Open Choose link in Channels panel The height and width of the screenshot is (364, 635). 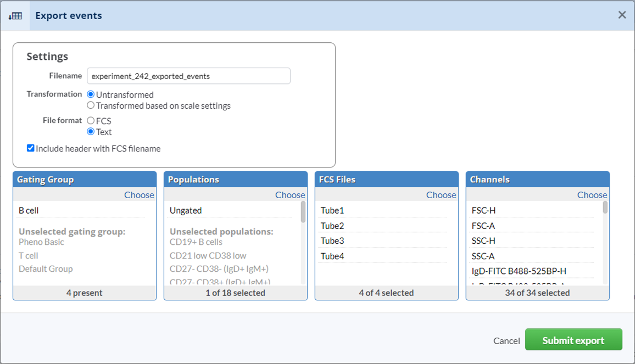[592, 195]
